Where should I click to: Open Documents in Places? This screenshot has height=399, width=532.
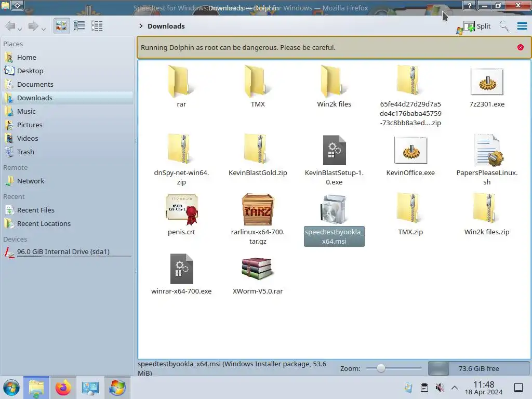point(67,85)
